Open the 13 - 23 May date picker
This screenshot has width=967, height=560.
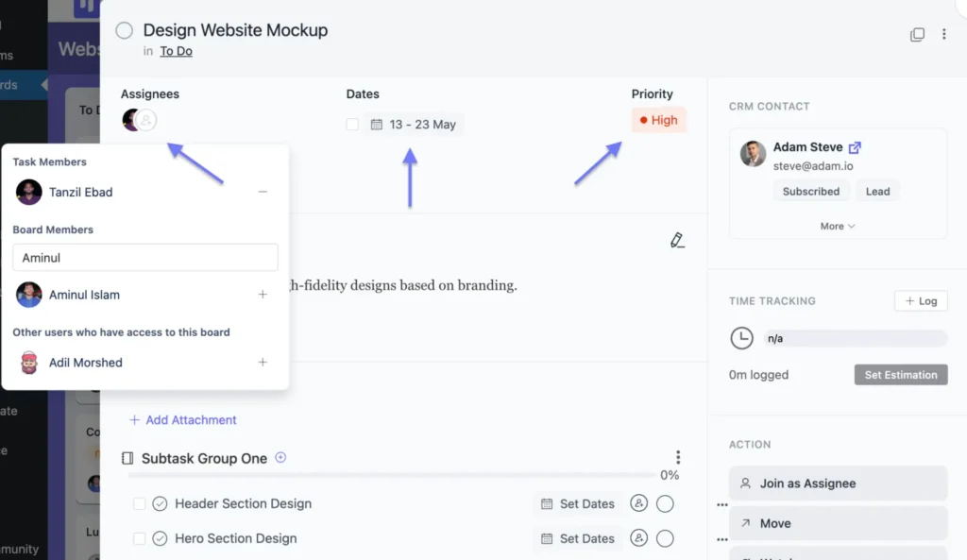point(414,125)
